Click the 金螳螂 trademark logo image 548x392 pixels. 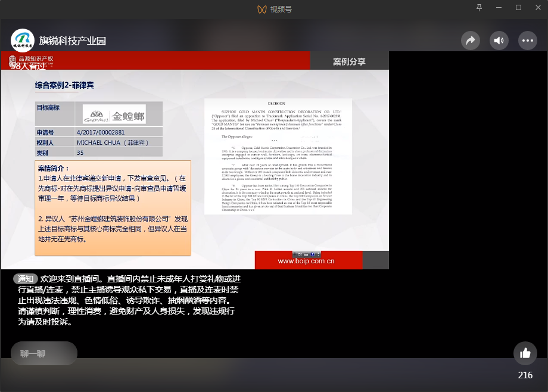click(x=114, y=114)
